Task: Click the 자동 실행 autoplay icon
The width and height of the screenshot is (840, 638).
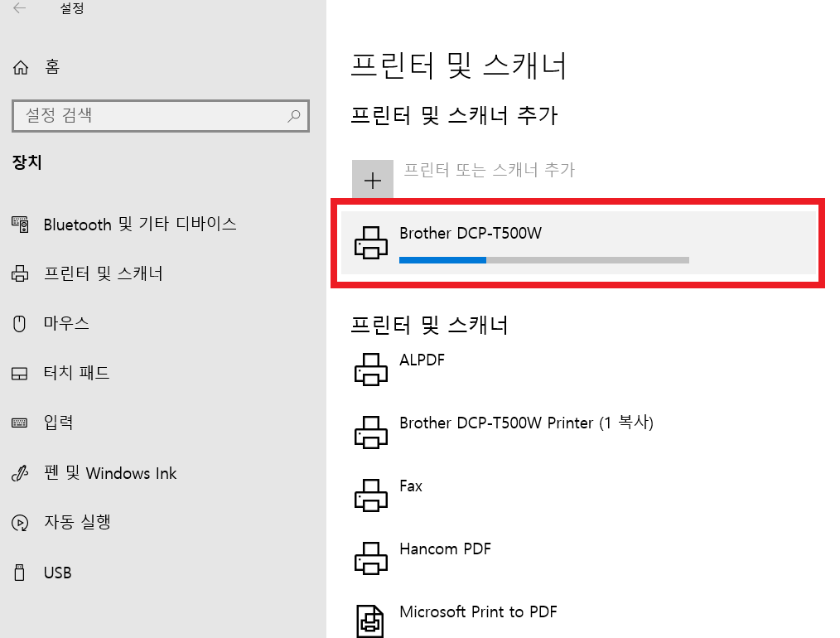Action: click(x=20, y=523)
